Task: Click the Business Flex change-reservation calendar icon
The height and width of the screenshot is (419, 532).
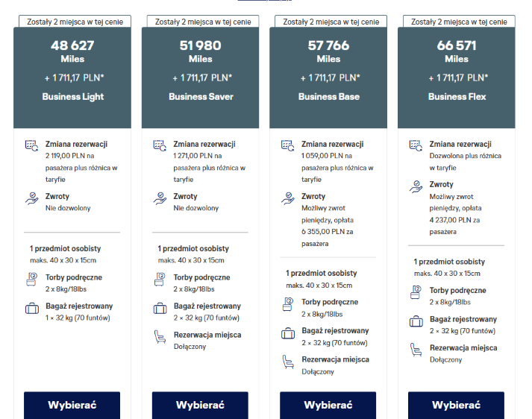Action: tap(416, 145)
